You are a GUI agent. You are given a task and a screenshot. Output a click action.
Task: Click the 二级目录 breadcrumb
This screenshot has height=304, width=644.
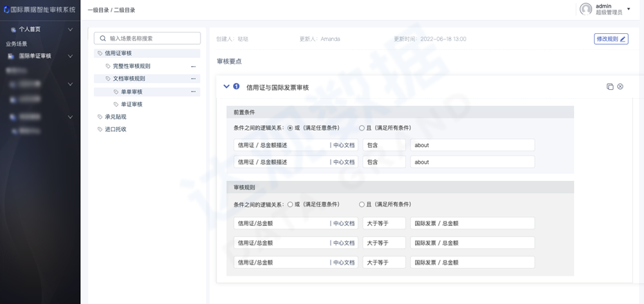125,10
